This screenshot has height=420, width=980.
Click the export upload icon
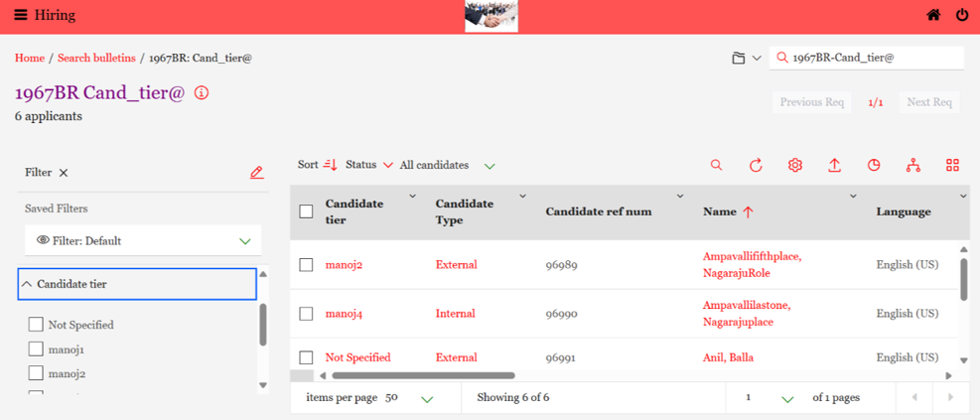click(834, 165)
